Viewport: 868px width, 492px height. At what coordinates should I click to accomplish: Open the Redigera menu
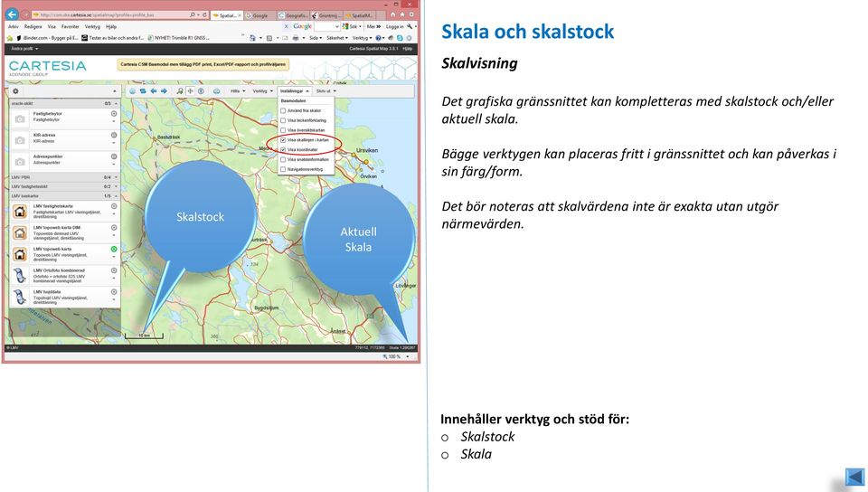click(33, 26)
